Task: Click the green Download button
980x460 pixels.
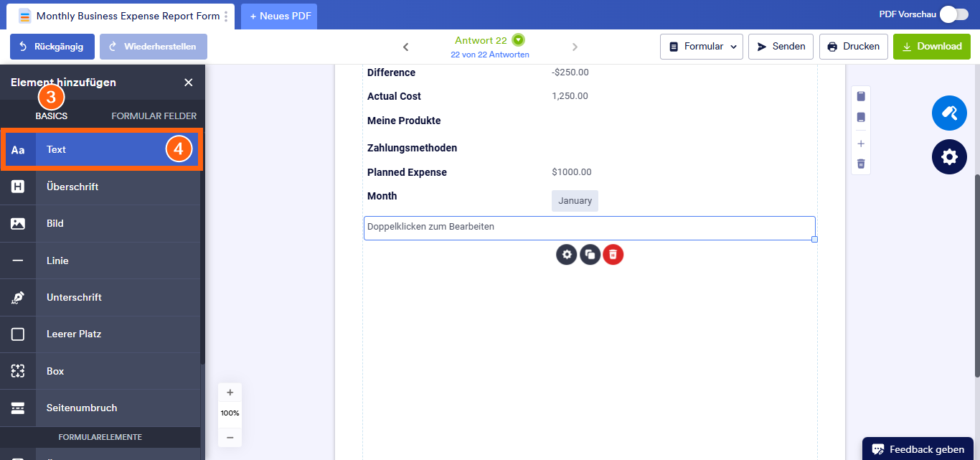Action: tap(932, 47)
